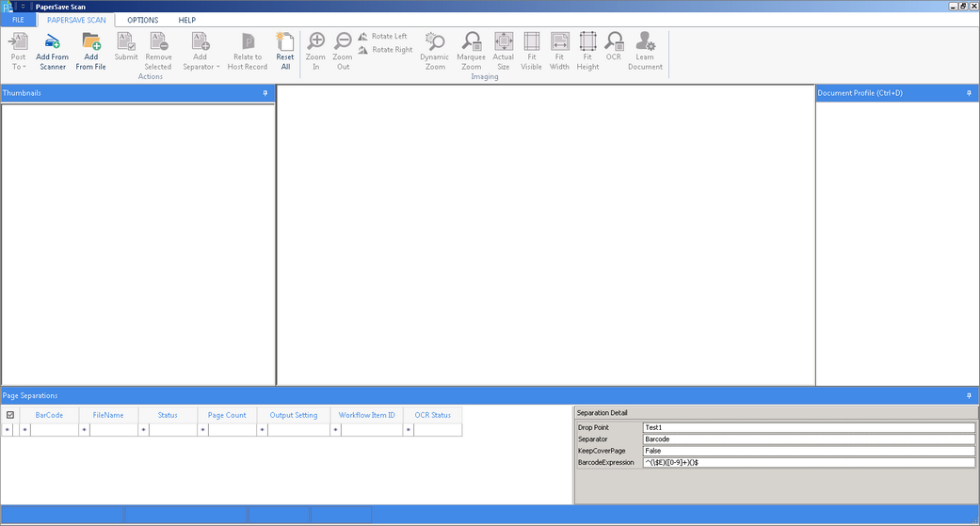Click the Zoom Out magnifier icon

tap(344, 41)
